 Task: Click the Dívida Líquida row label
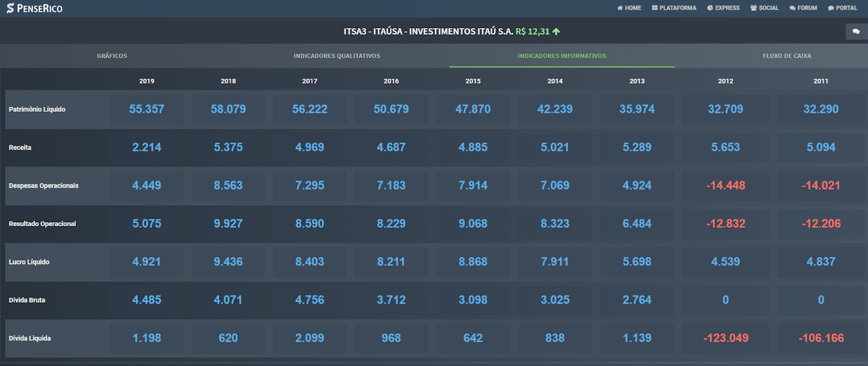(30, 338)
